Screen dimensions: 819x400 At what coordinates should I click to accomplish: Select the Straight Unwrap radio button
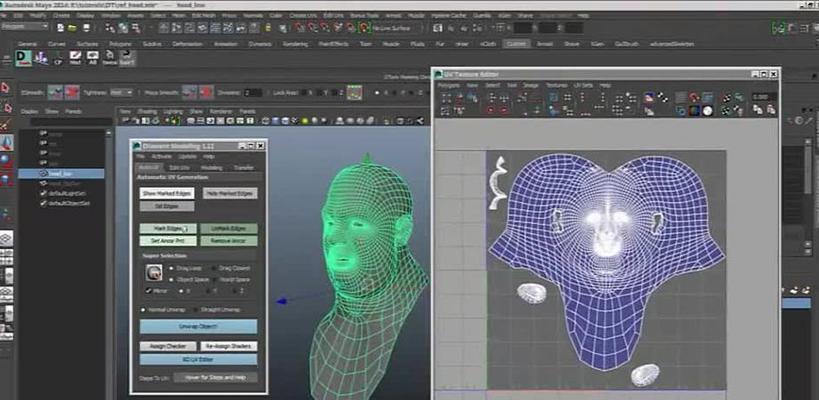pyautogui.click(x=197, y=310)
